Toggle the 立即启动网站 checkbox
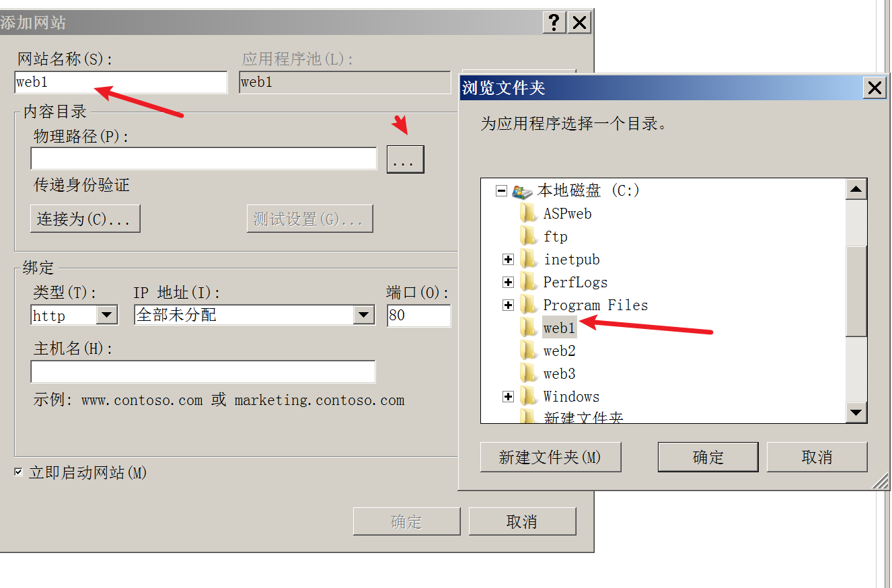 tap(19, 472)
